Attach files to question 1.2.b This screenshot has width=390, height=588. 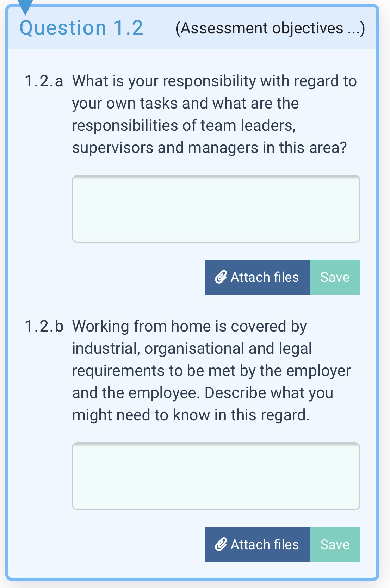(257, 545)
